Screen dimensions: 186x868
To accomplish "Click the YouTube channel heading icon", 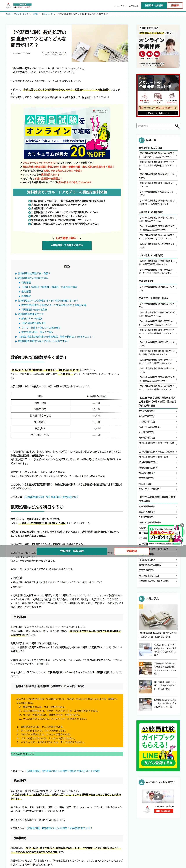I will [x=142, y=782].
